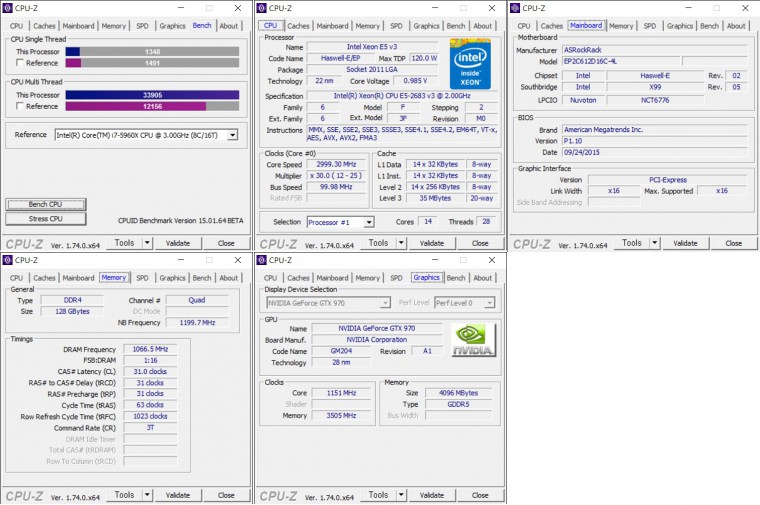Switch to Memory tab in Mainboard window
Screen dimensions: 760x505
coord(621,26)
